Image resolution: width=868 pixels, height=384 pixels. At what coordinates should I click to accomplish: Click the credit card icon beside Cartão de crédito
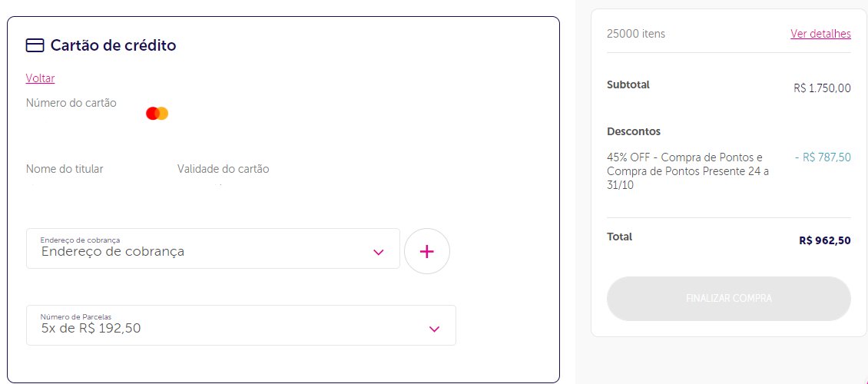[x=35, y=45]
